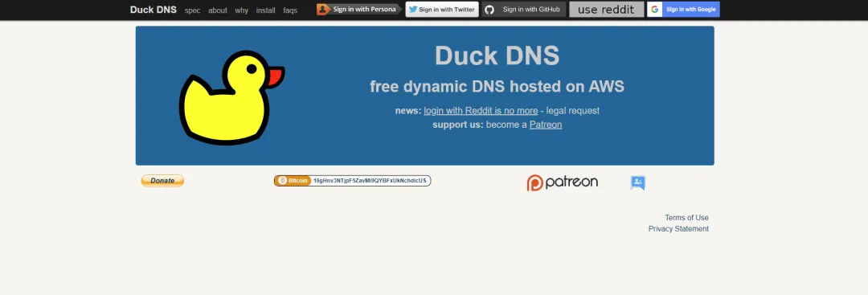Sign in with Twitter
Image resolution: width=868 pixels, height=295 pixels.
(x=442, y=10)
